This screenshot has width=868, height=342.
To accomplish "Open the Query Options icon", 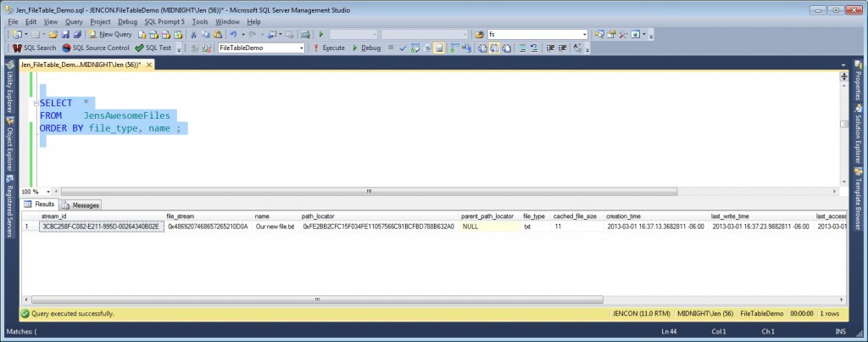I will [x=427, y=48].
